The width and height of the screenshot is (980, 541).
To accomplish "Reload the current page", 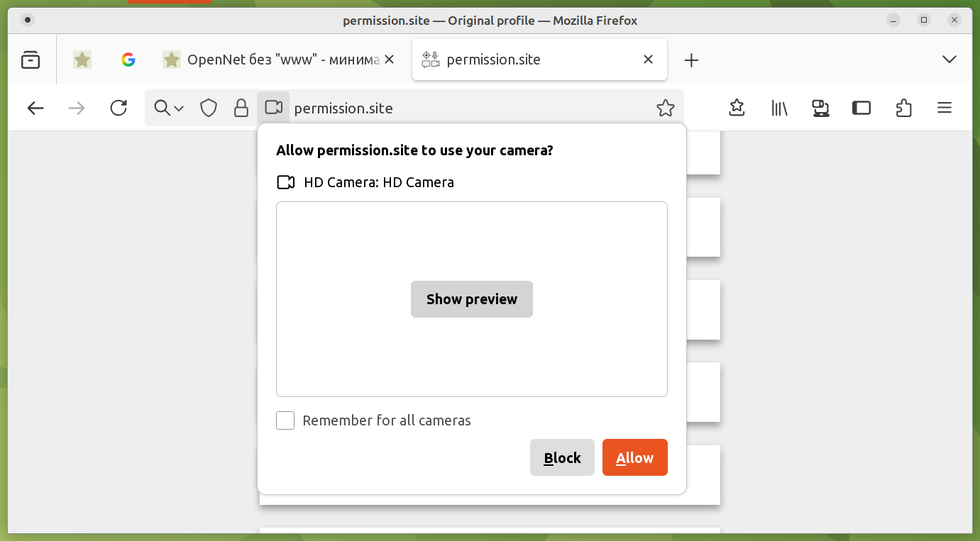I will [119, 108].
